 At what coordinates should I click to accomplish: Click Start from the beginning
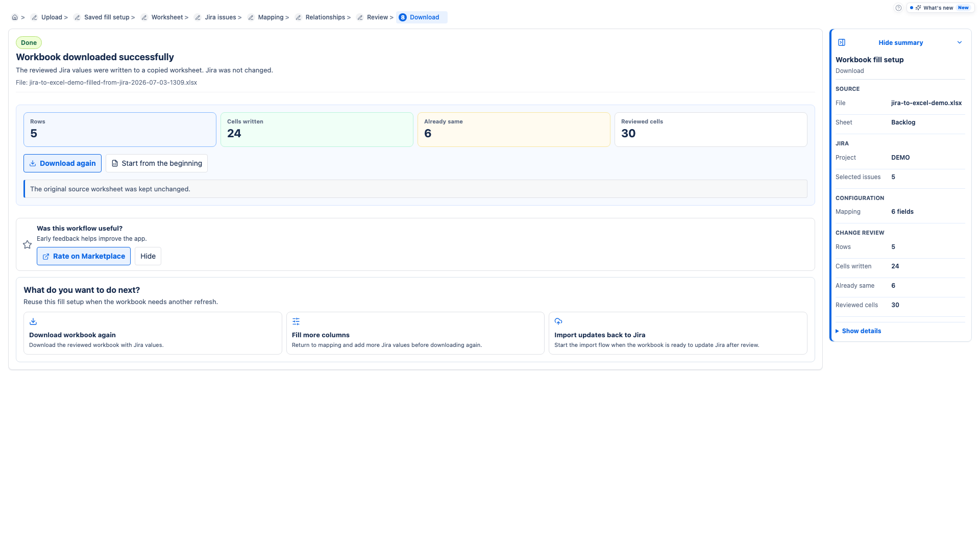157,163
